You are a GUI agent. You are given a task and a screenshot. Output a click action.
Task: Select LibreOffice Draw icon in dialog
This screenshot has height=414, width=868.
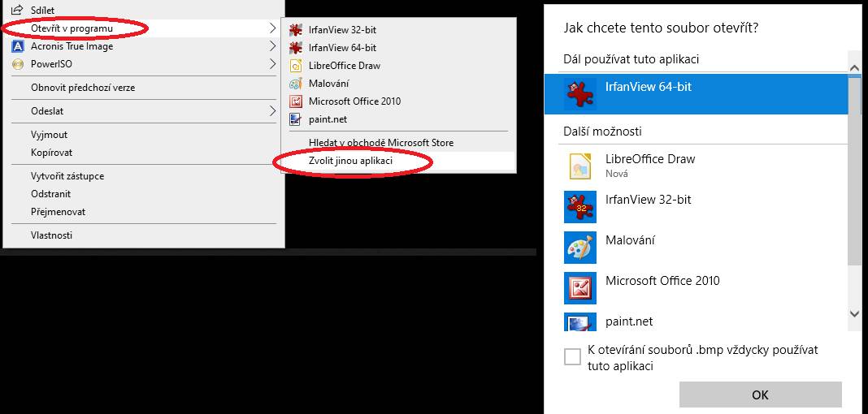pyautogui.click(x=580, y=166)
